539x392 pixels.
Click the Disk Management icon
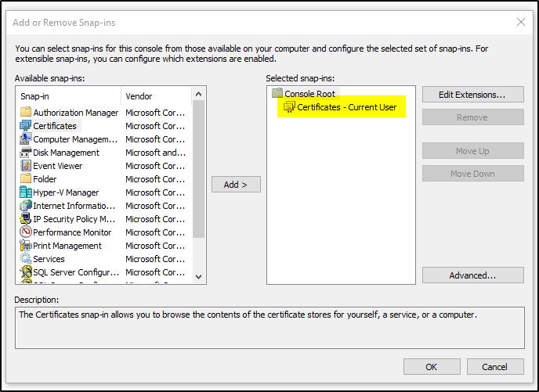coord(26,153)
